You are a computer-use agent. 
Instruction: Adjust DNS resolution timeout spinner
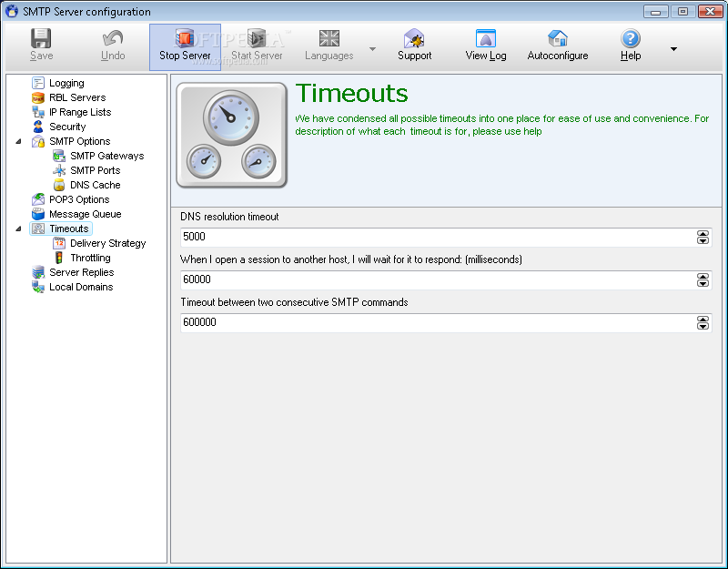703,238
